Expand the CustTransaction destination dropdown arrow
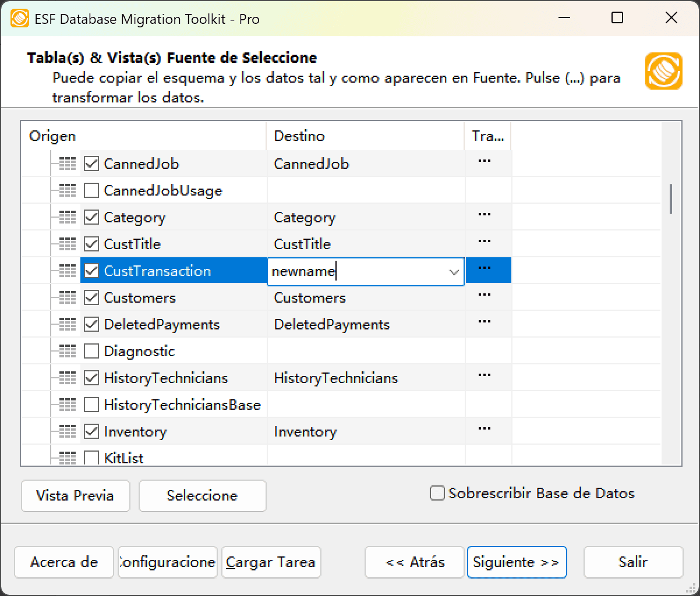 click(454, 272)
